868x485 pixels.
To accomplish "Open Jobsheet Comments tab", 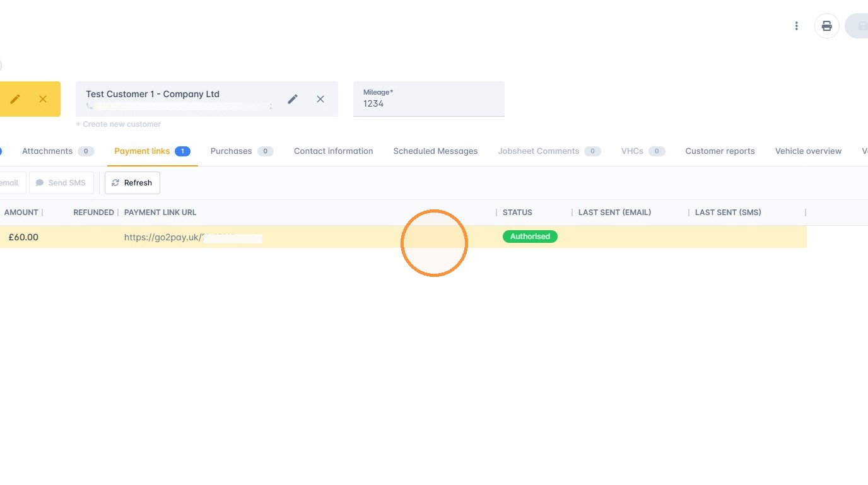I will [549, 151].
